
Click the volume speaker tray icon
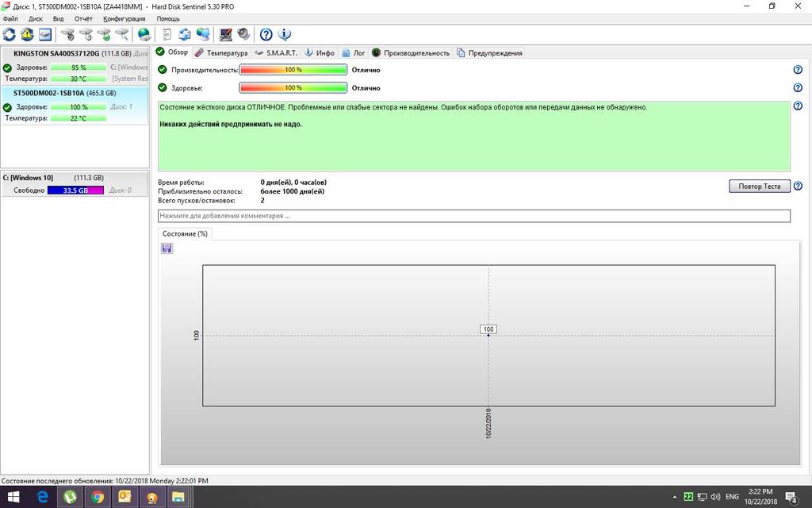[x=716, y=497]
